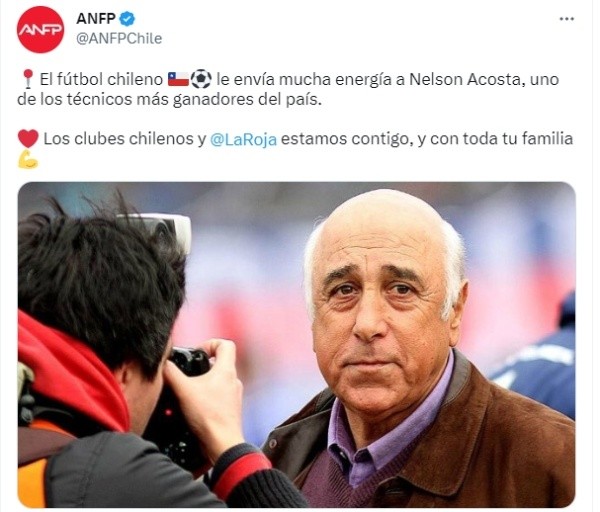Follow the @LaRoja mention link
The image size is (600, 512).
(243, 139)
